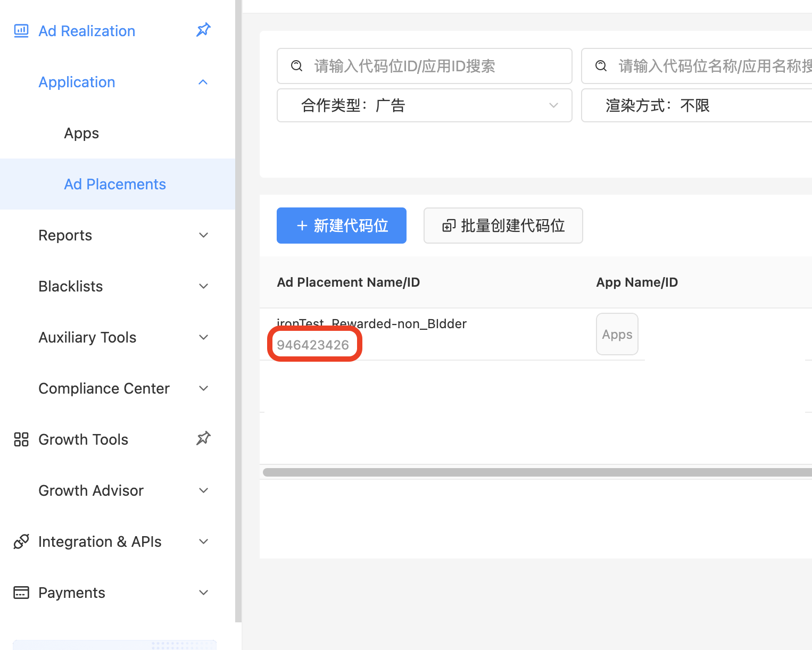Click the Integration & APIs plug icon
The height and width of the screenshot is (650, 812).
(x=21, y=541)
